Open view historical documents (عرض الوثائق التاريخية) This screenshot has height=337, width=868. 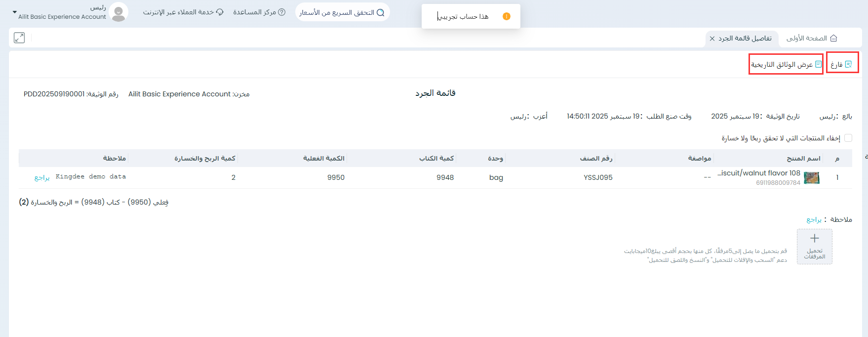point(786,64)
